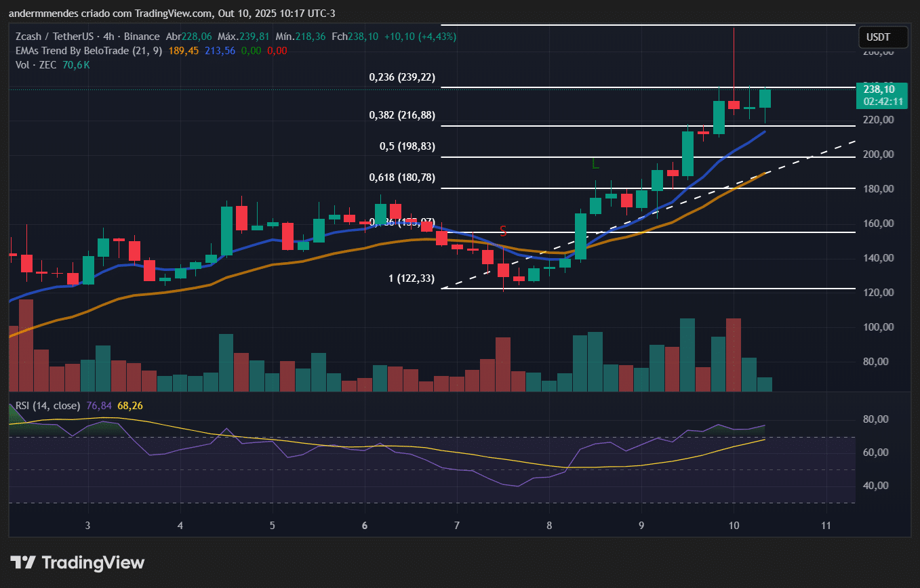Click the green L long signal marker
This screenshot has width=920, height=588.
[595, 164]
